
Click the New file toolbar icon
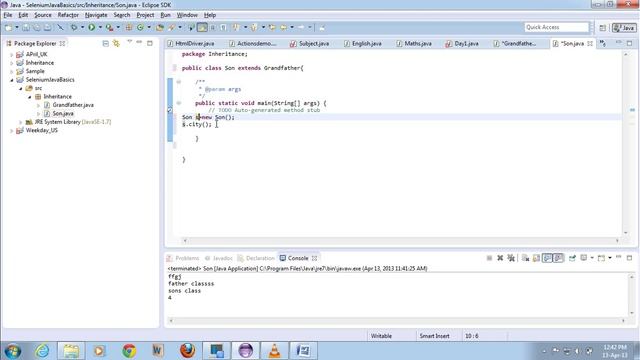tap(8, 27)
